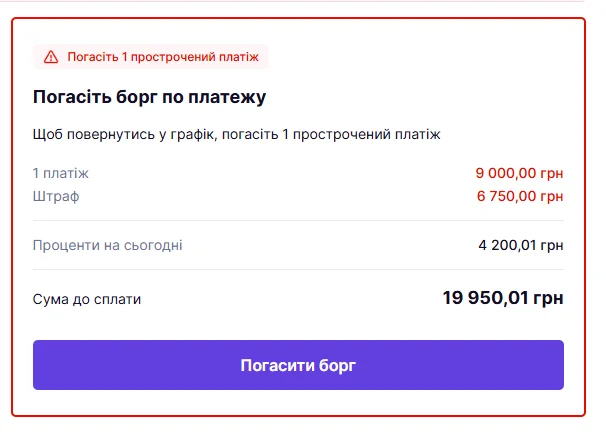Select the Штраф row label
The width and height of the screenshot is (606, 432).
click(x=55, y=196)
